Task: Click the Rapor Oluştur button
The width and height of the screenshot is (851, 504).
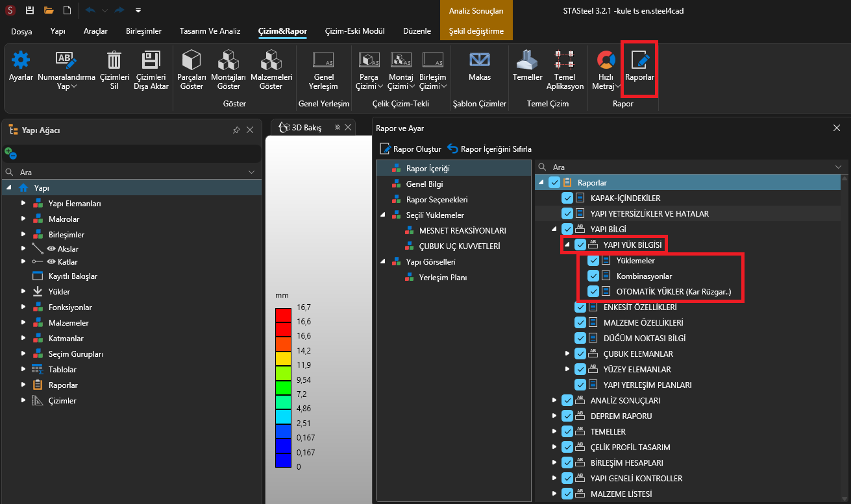Action: point(410,149)
